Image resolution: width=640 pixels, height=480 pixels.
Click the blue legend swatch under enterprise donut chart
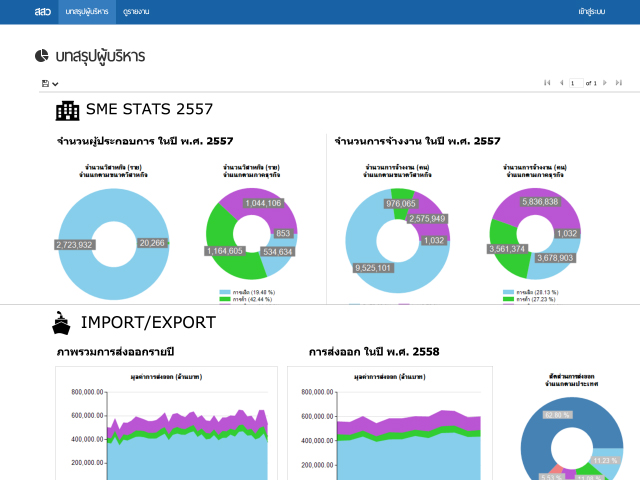click(x=225, y=292)
